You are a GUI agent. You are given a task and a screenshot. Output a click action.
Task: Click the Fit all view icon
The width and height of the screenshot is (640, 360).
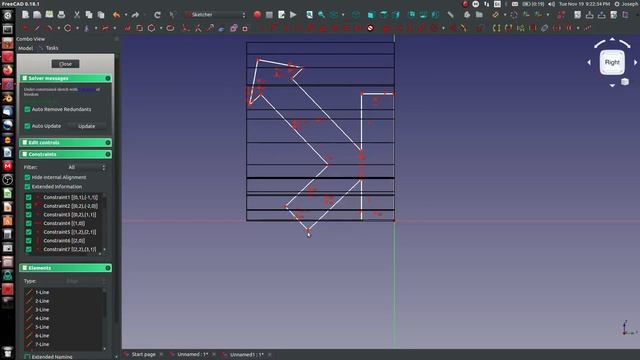[309, 15]
